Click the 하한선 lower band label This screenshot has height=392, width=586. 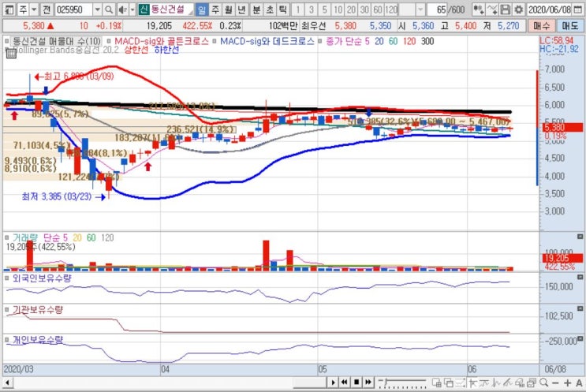tap(166, 50)
